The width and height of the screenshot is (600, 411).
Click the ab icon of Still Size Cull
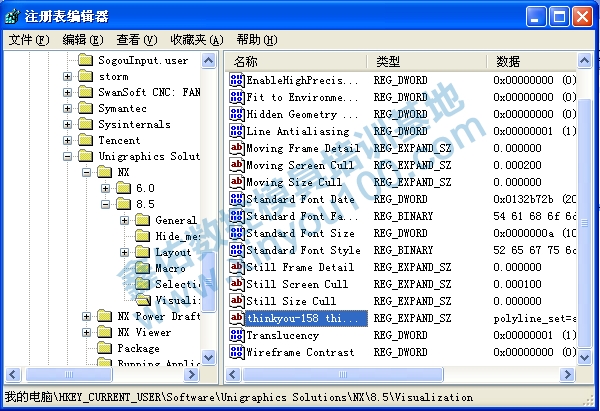coord(236,301)
